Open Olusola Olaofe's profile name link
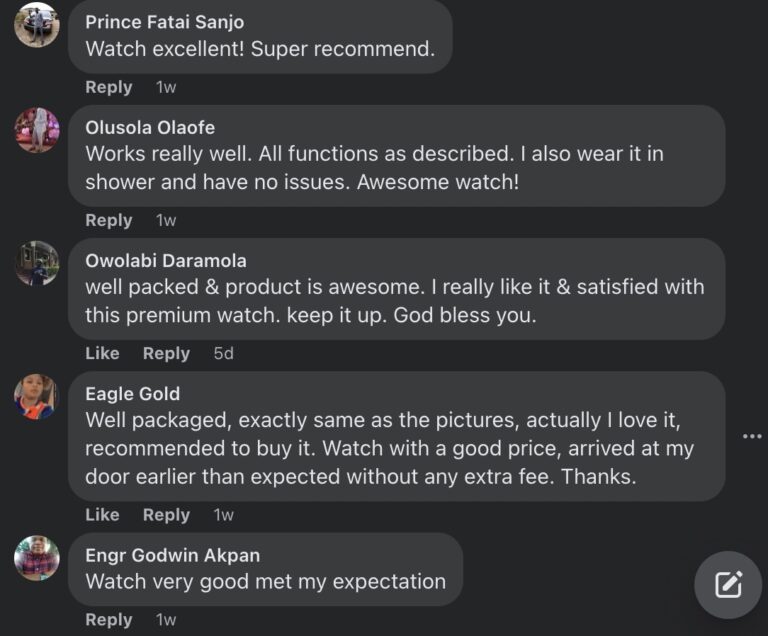The height and width of the screenshot is (636, 768). click(150, 128)
